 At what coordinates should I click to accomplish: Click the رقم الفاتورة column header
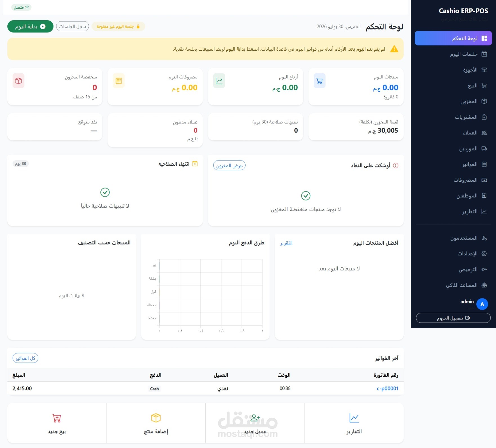click(386, 375)
